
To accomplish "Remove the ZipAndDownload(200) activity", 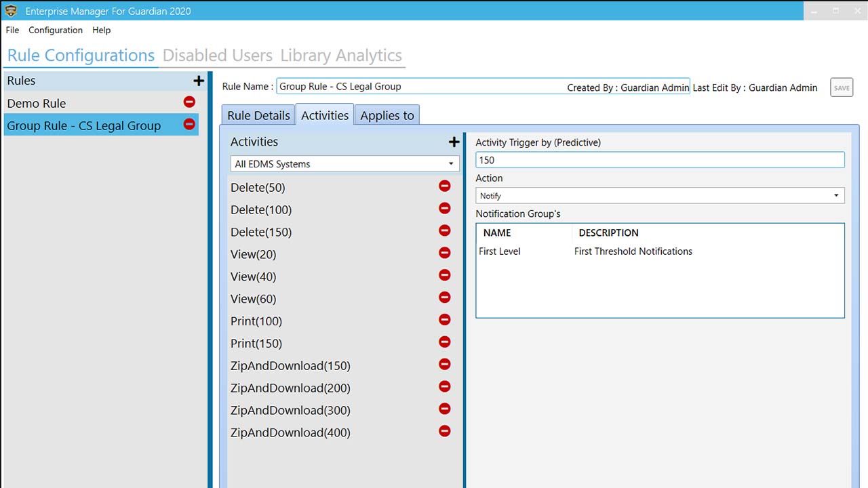I will click(445, 386).
